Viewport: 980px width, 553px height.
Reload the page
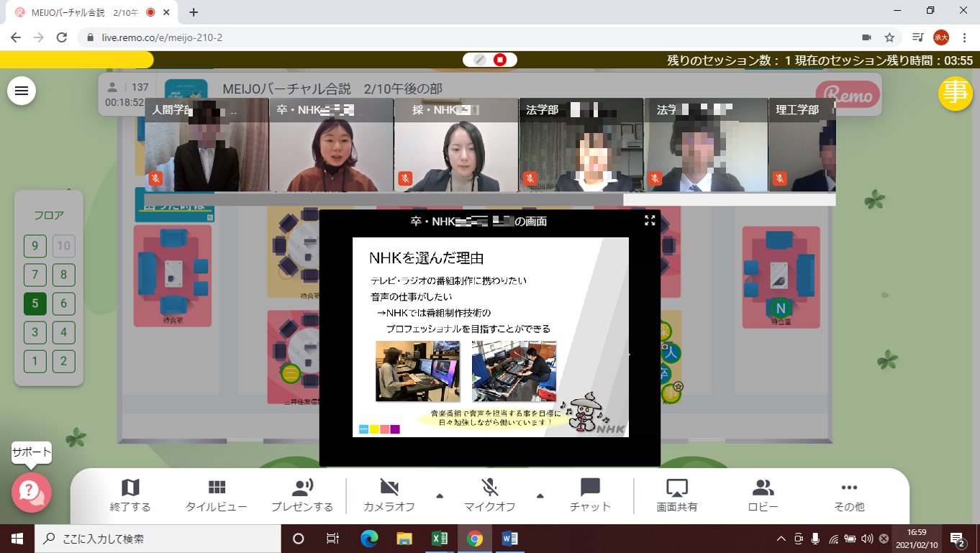point(62,37)
